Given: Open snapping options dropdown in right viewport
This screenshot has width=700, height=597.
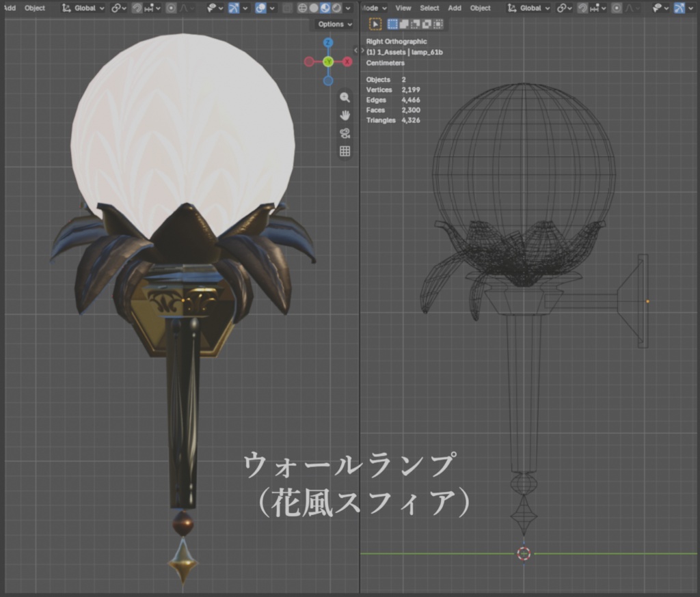Looking at the screenshot, I should 598,8.
